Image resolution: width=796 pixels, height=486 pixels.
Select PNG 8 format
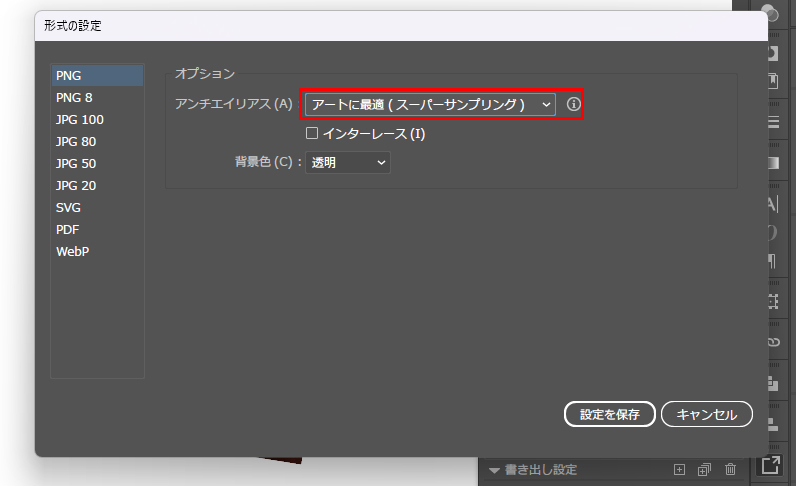97,98
